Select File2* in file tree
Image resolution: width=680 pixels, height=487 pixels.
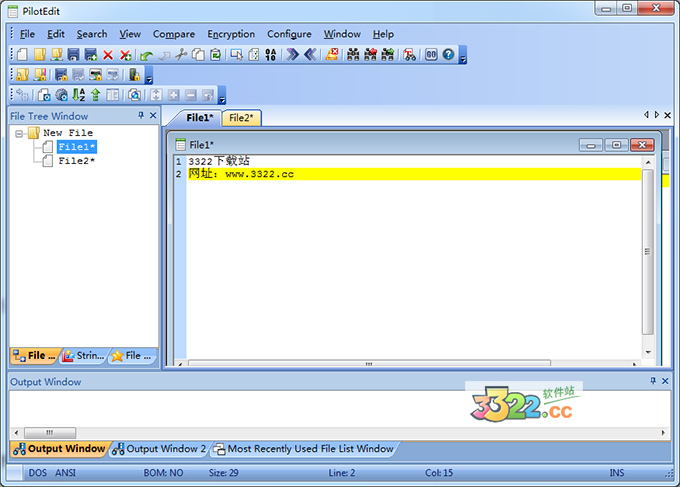click(76, 161)
